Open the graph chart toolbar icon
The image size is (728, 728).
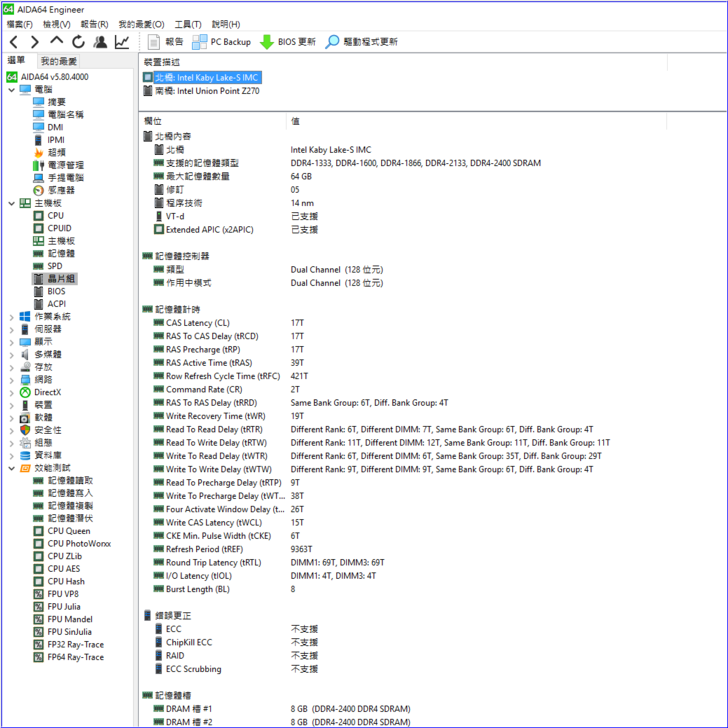click(x=122, y=42)
